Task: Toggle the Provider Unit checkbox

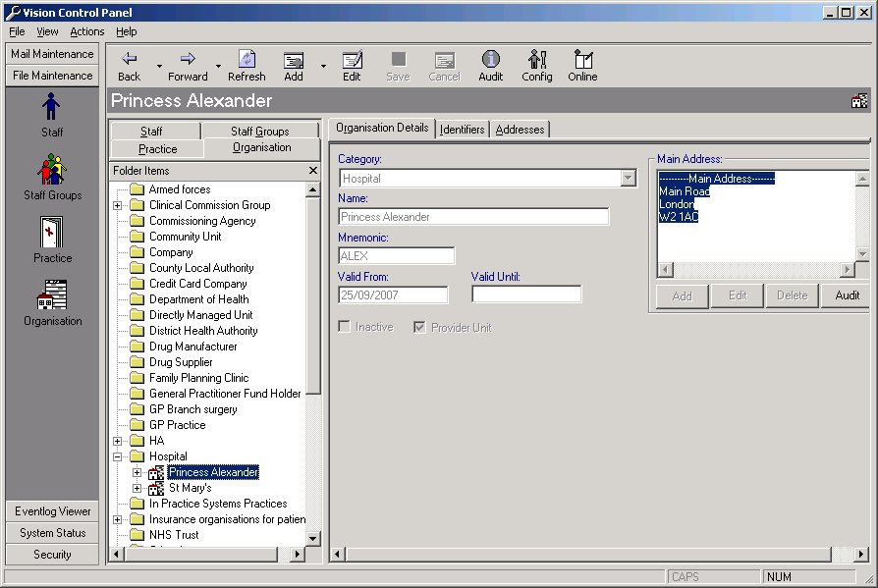Action: 419,327
